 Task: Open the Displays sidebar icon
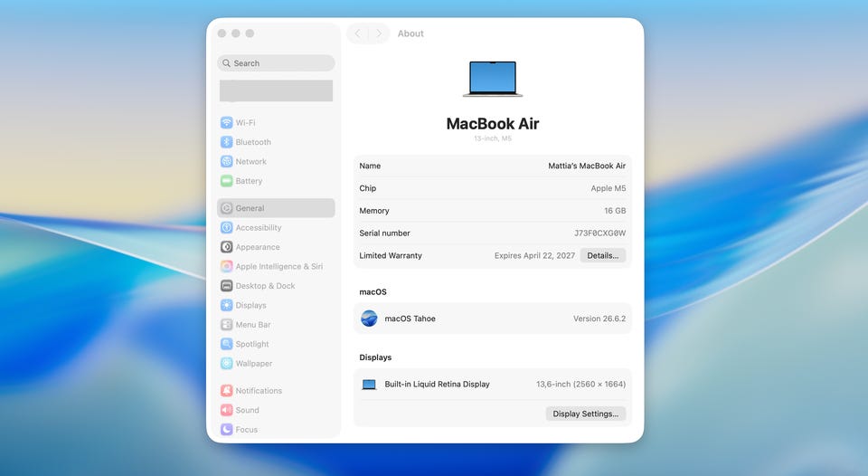(x=226, y=305)
